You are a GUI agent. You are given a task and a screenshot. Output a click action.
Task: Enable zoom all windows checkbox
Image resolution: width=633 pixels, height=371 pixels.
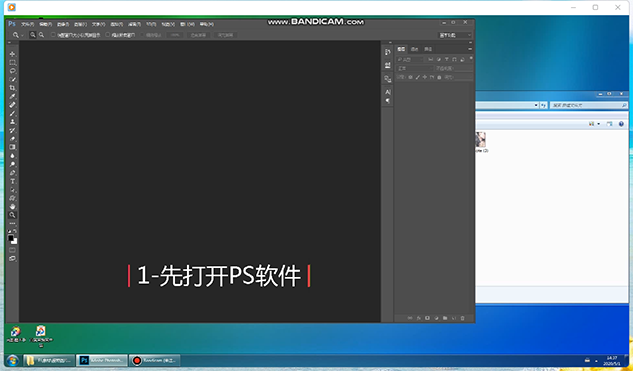[107, 35]
